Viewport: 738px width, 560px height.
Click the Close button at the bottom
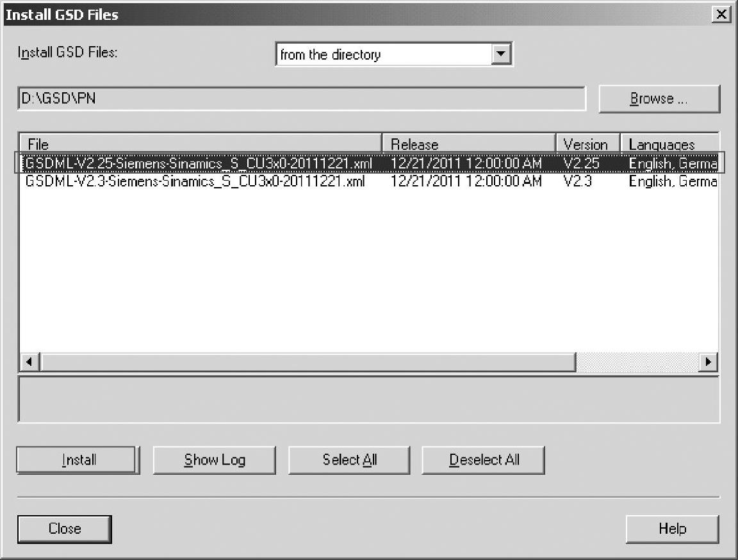65,529
